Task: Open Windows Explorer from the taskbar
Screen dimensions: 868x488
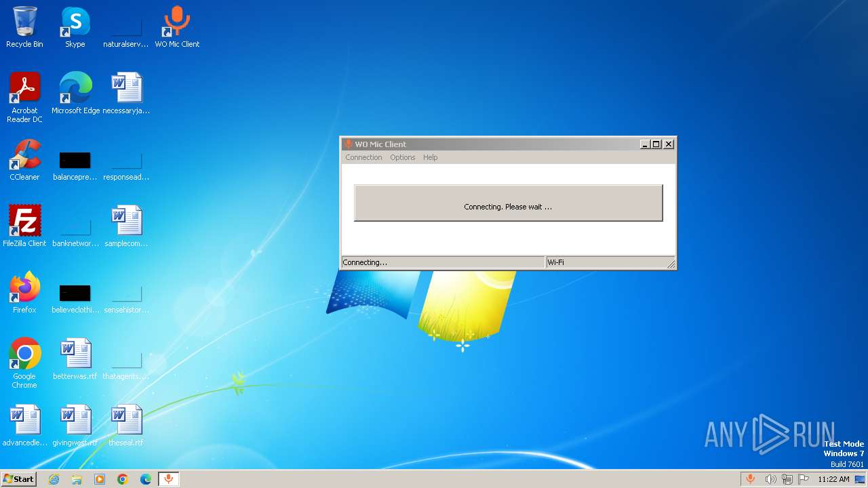Action: coord(77,479)
